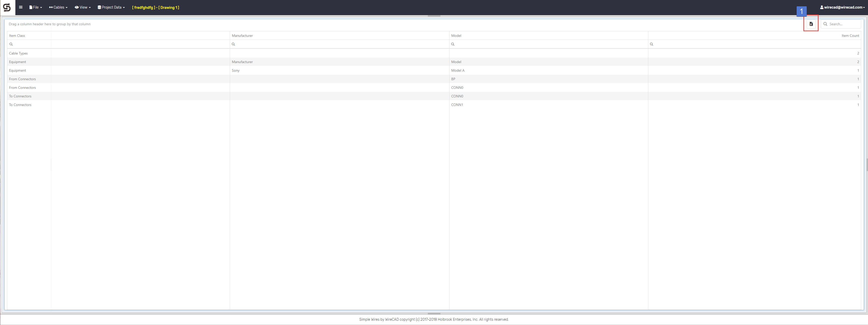The width and height of the screenshot is (868, 325).
Task: Click the Model filter magnifier icon
Action: pyautogui.click(x=453, y=44)
